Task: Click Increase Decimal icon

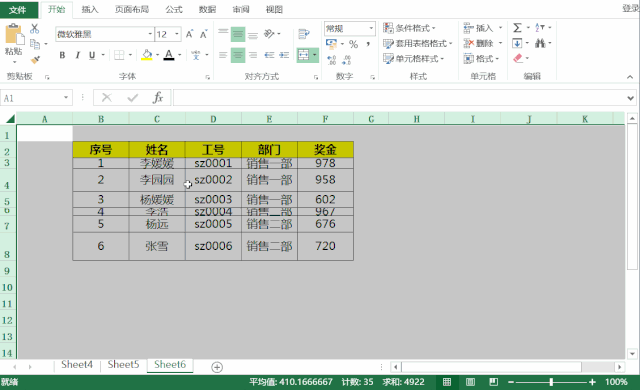Action: click(331, 60)
